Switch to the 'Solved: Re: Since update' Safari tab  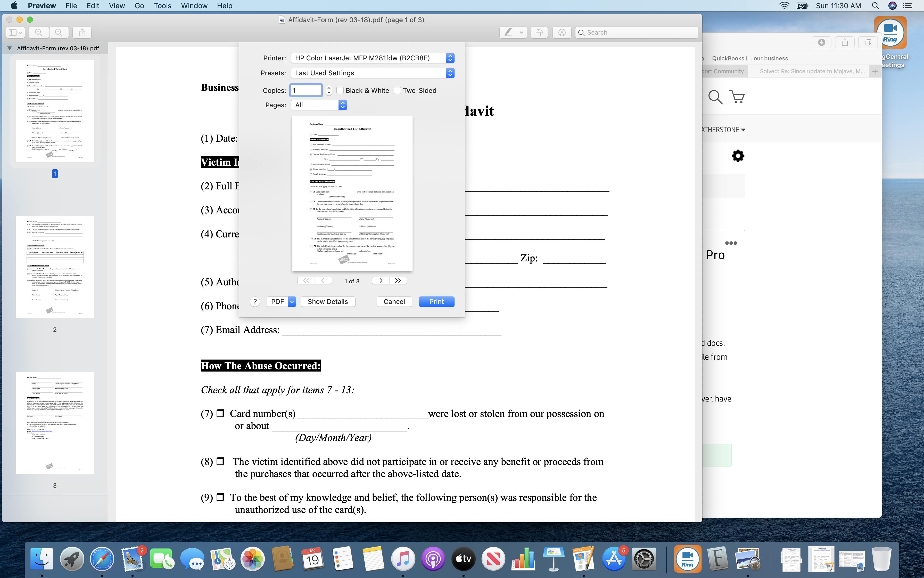[808, 71]
